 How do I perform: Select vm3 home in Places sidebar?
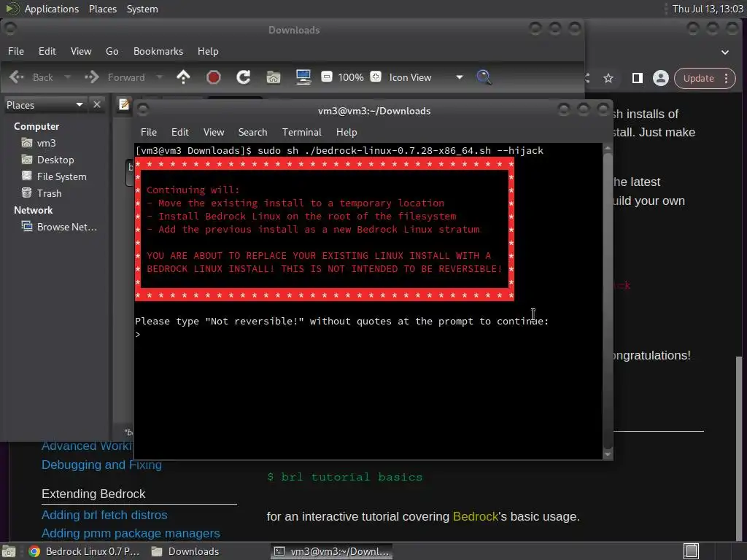pyautogui.click(x=46, y=143)
